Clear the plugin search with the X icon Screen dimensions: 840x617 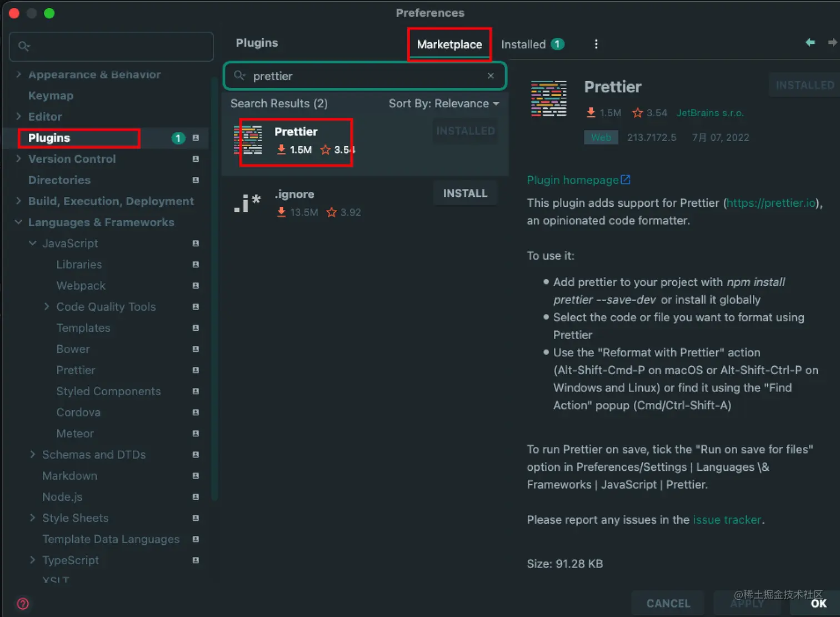(x=491, y=76)
